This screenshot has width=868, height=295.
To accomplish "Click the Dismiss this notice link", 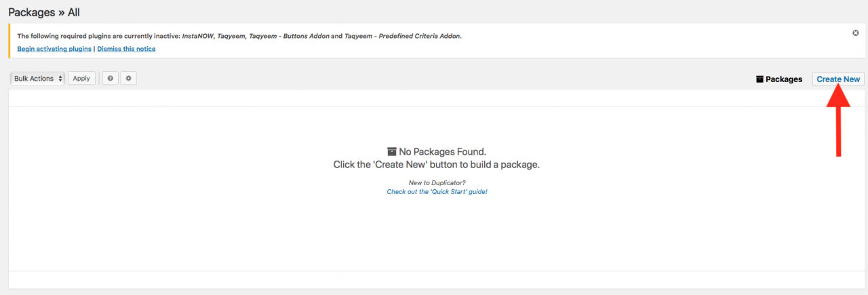I will pos(126,49).
